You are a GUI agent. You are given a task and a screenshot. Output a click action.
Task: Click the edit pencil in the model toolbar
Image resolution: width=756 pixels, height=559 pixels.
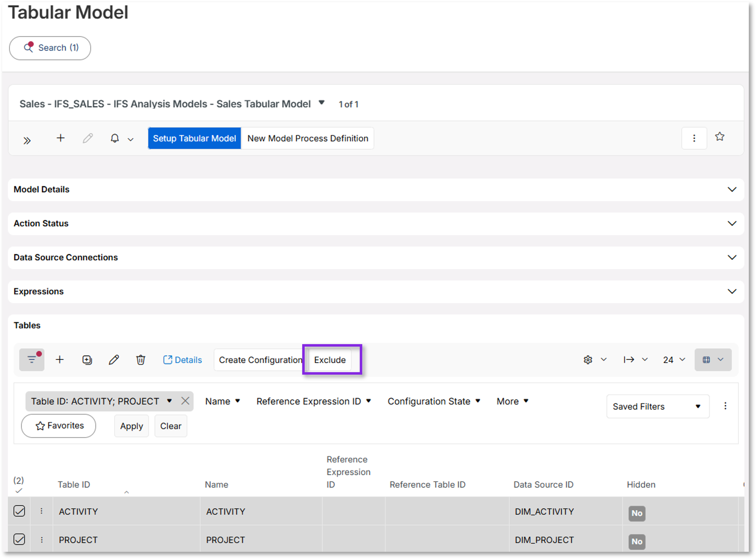coord(88,138)
